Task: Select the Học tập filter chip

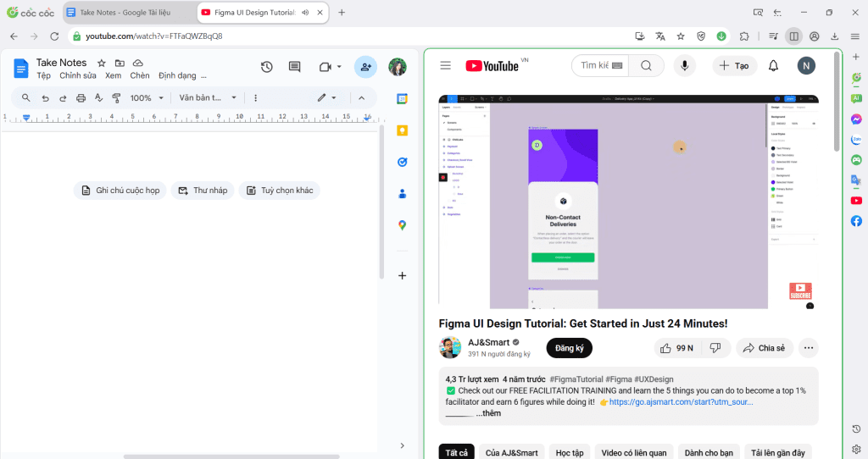Action: 570,452
